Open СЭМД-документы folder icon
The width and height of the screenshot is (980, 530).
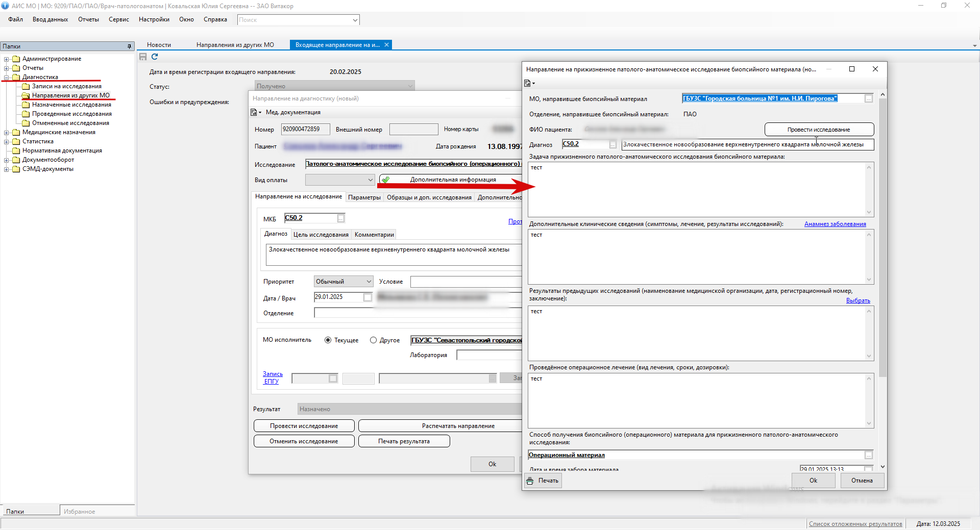click(x=16, y=169)
